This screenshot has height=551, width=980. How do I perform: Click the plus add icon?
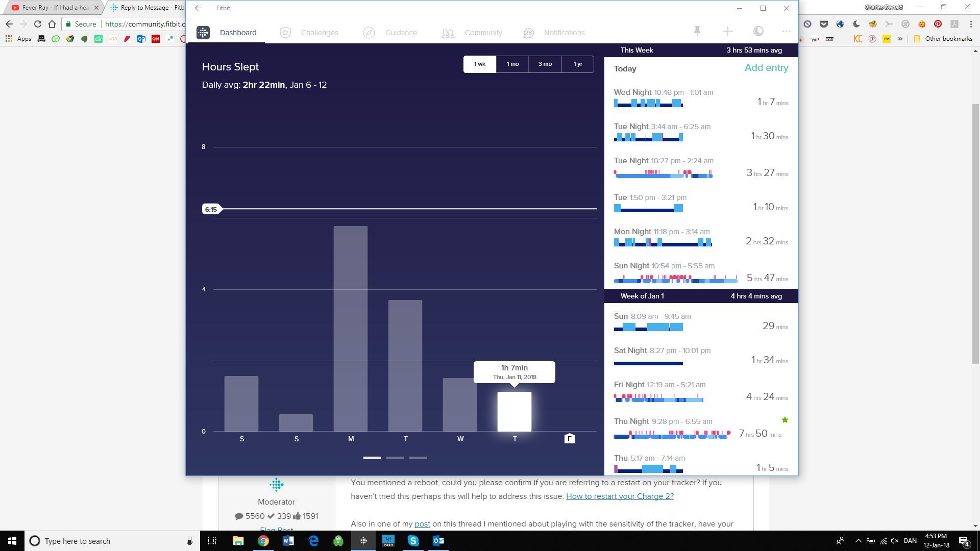point(728,31)
